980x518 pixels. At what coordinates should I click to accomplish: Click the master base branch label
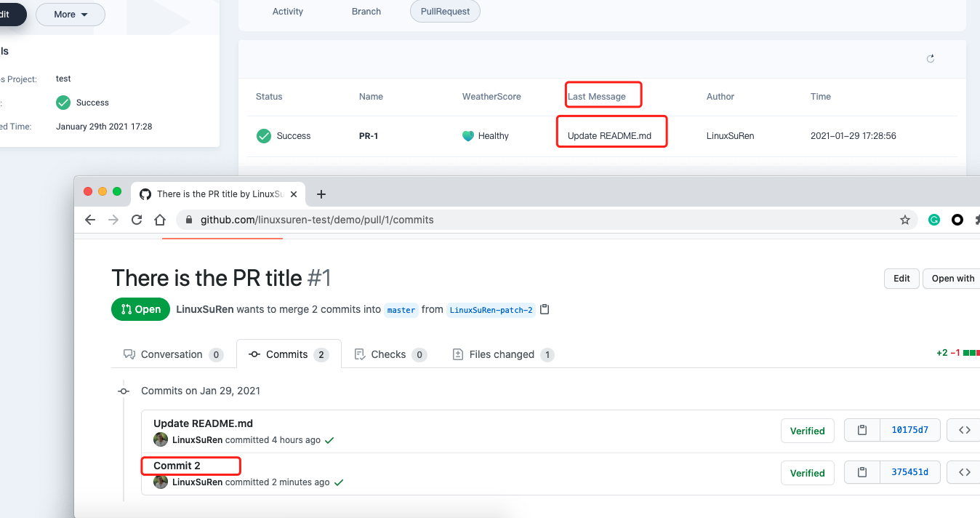coord(401,310)
